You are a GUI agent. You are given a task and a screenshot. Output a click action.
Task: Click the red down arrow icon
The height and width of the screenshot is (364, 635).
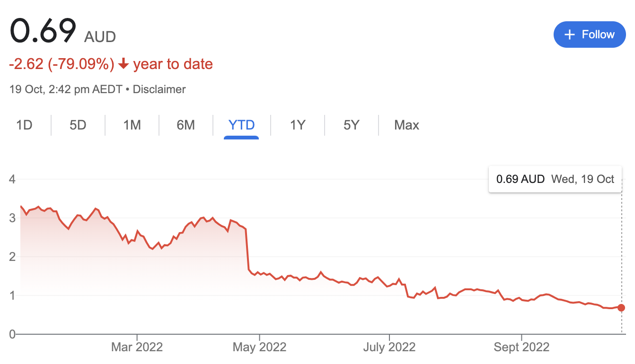pyautogui.click(x=123, y=64)
